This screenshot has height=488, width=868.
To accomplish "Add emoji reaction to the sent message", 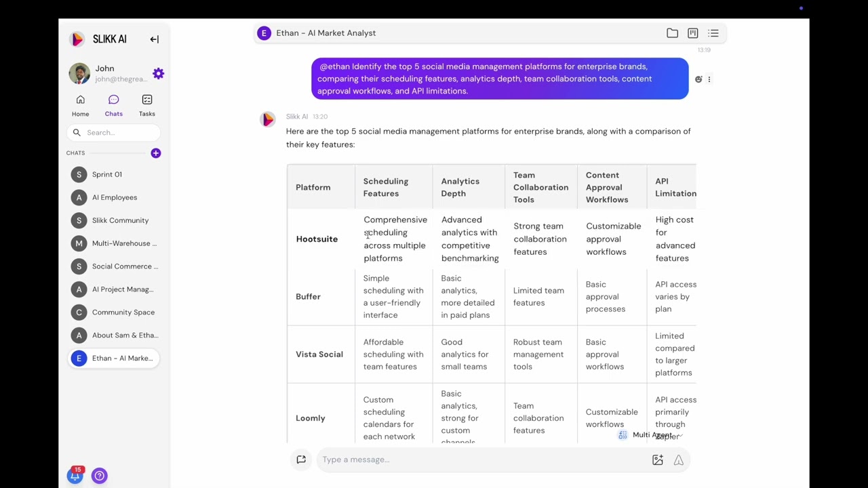I will (698, 79).
